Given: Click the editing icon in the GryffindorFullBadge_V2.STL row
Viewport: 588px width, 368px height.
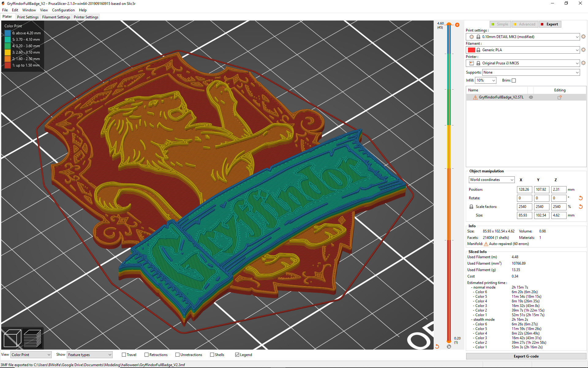Looking at the screenshot, I should (x=560, y=97).
